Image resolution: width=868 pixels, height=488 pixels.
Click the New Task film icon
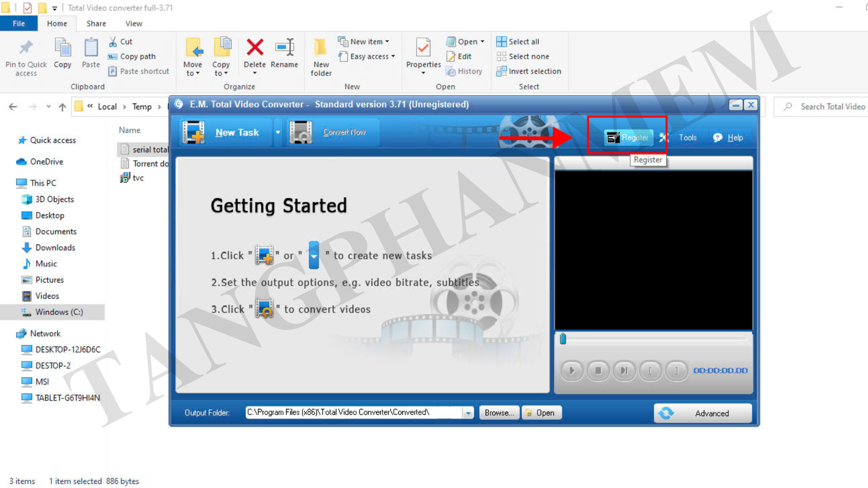point(193,132)
